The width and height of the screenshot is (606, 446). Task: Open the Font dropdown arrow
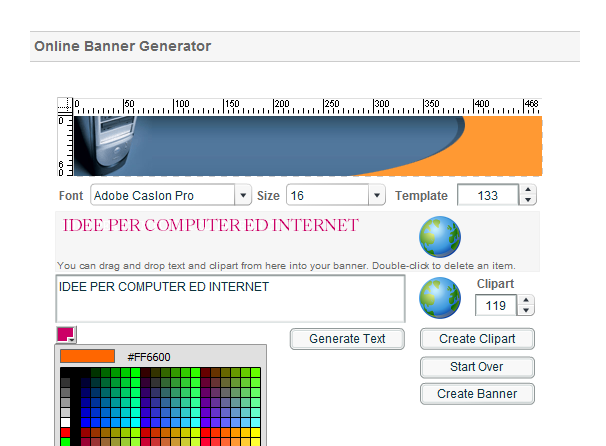tap(243, 195)
